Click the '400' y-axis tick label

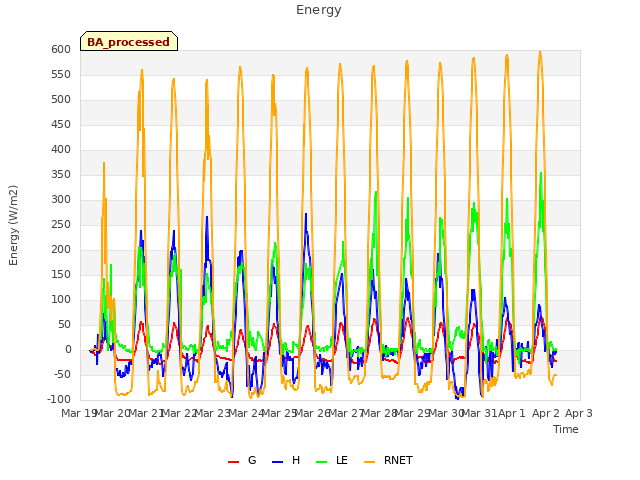tap(61, 149)
